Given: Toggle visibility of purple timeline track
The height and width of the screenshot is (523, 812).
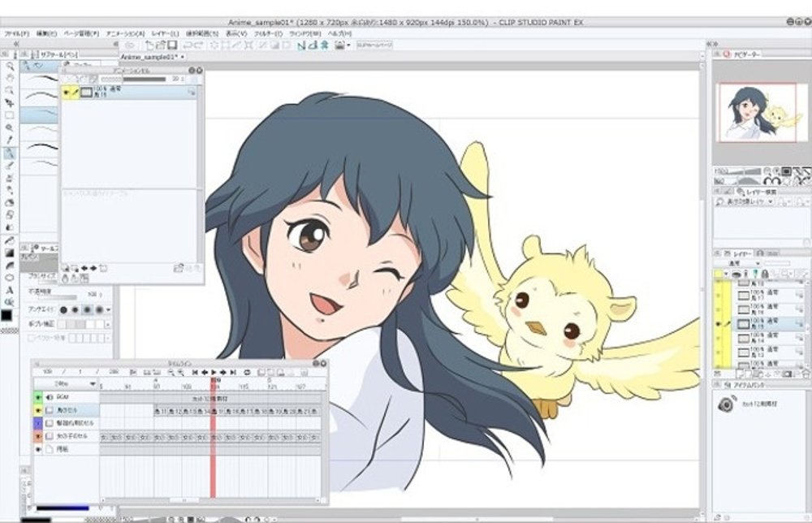Looking at the screenshot, I should pyautogui.click(x=38, y=423).
